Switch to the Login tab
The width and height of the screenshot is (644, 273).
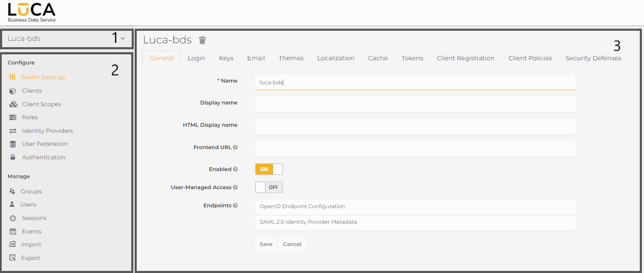(x=196, y=58)
